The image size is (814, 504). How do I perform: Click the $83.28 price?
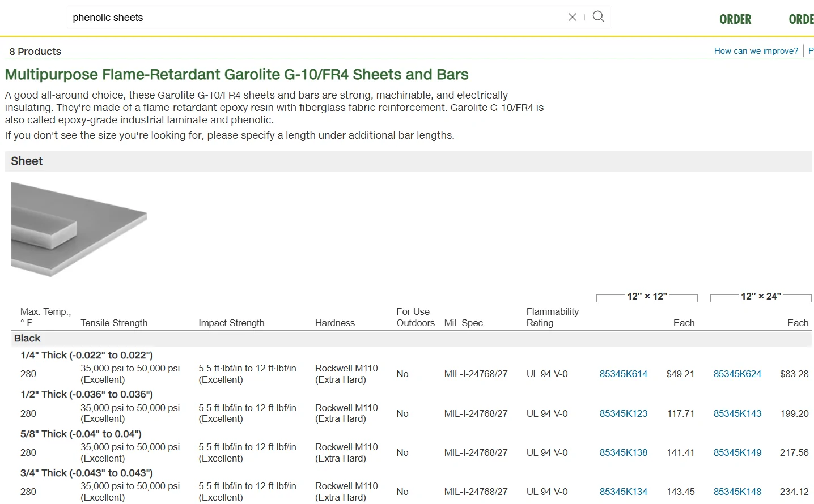(x=794, y=374)
